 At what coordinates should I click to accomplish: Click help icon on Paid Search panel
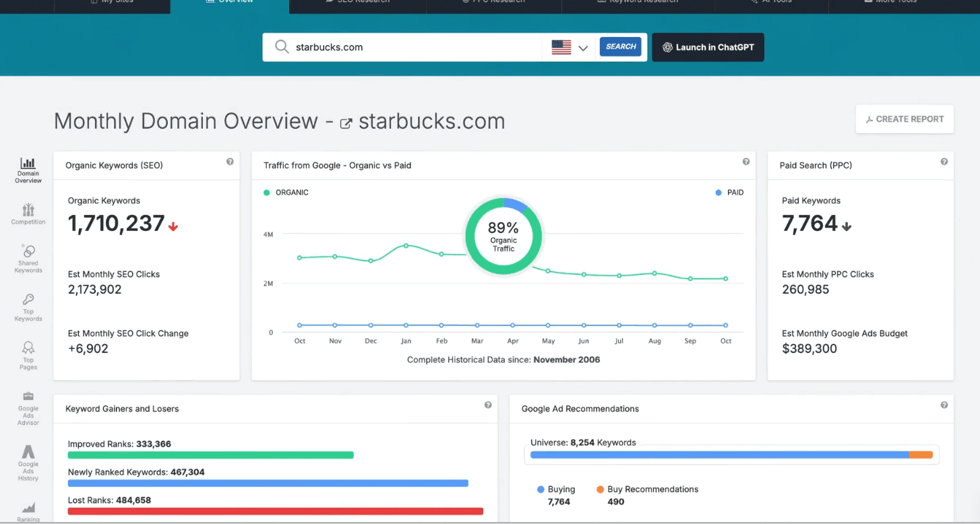click(x=944, y=162)
